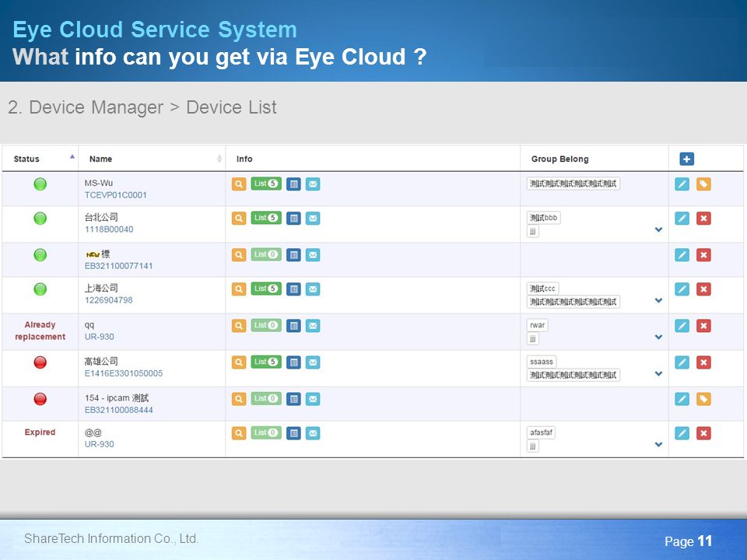Screen dimensions: 747x560
Task: Click the blue plus add button in the header
Action: coord(686,159)
